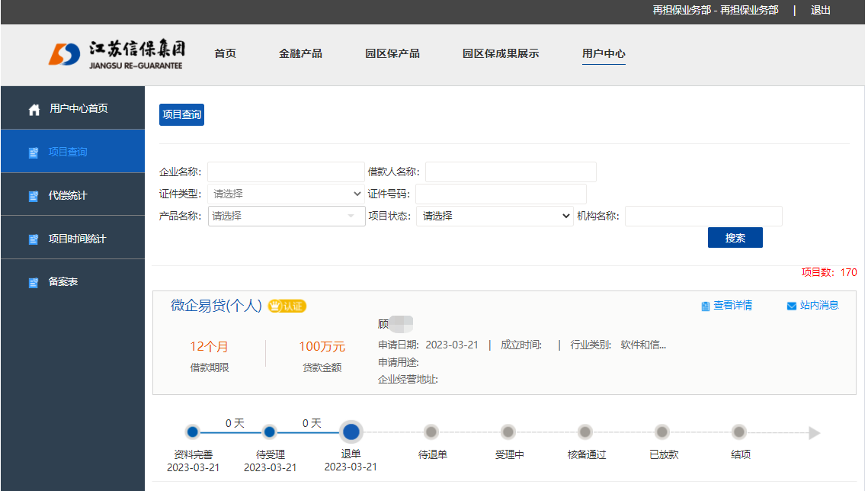
Task: Click the Jiangsu Re-Guarantee logo
Action: [x=117, y=54]
